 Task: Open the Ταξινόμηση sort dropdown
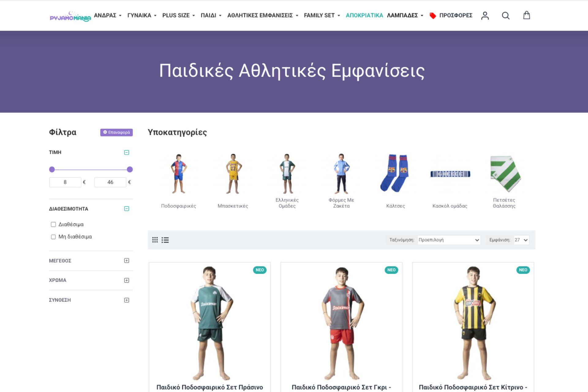pos(449,240)
